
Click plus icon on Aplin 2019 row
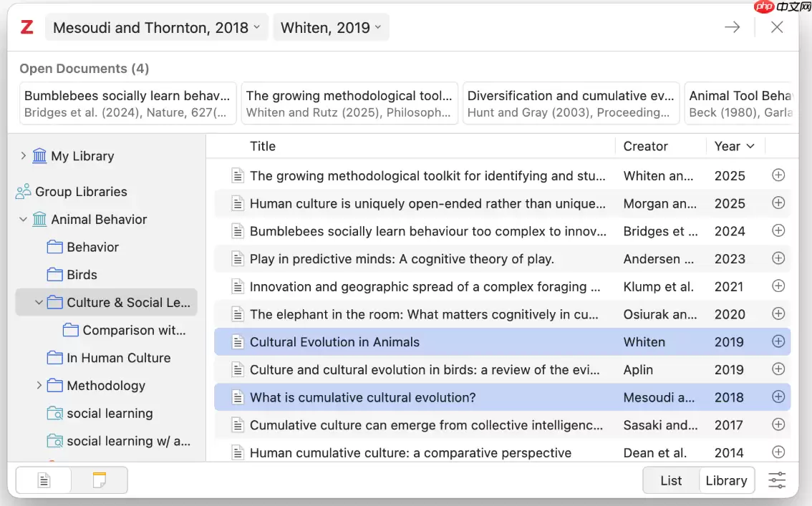[x=778, y=369]
